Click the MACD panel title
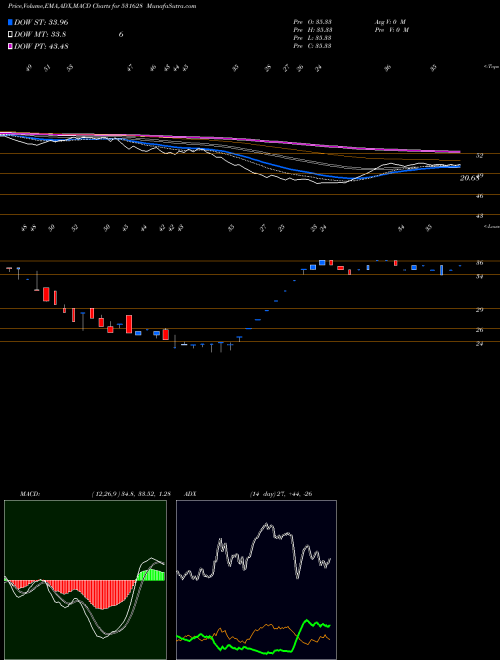The width and height of the screenshot is (500, 660). coord(29,494)
